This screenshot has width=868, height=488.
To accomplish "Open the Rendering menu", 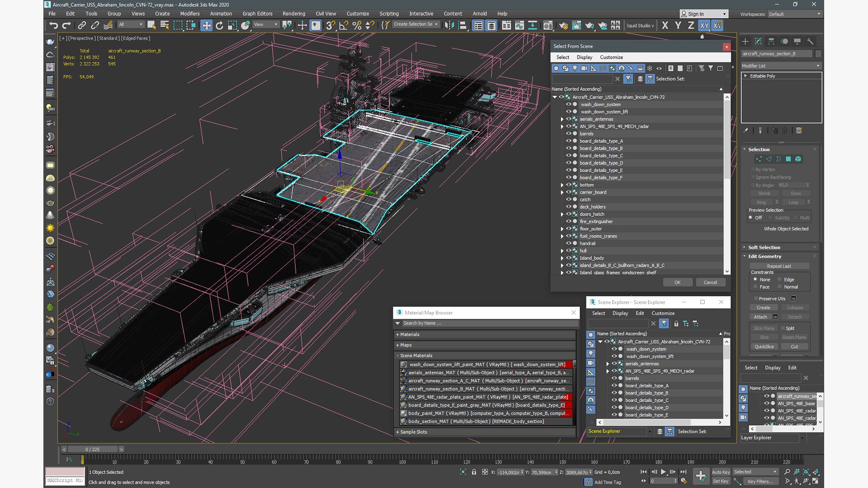I will [293, 14].
